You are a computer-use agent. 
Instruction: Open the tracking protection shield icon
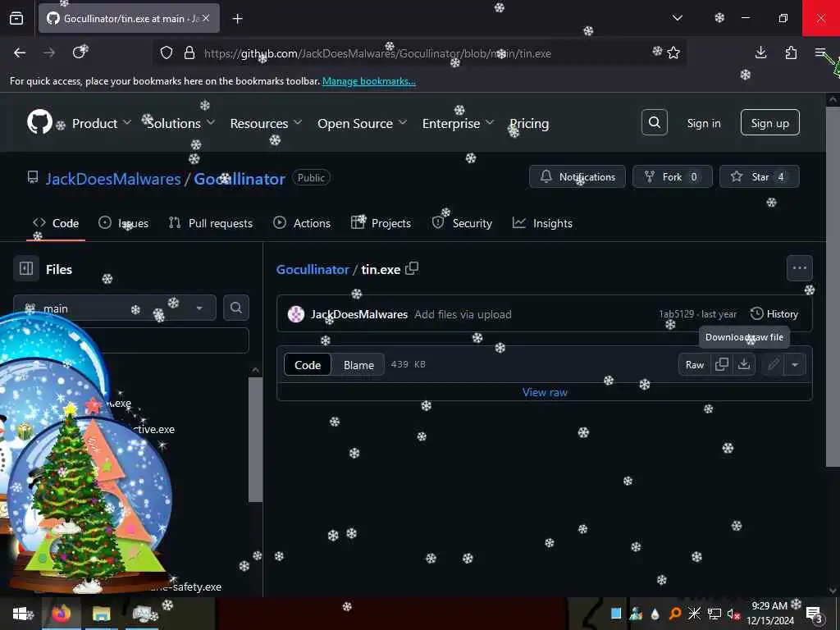pyautogui.click(x=167, y=52)
